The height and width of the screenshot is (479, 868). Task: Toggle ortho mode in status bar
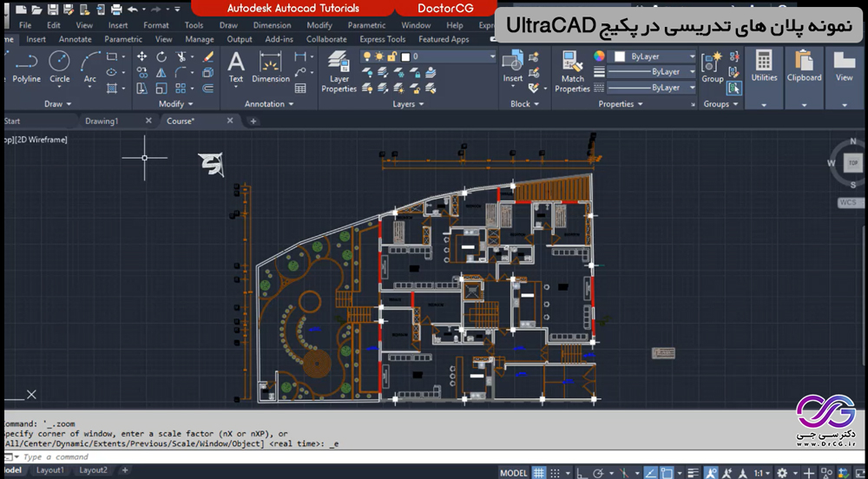582,473
